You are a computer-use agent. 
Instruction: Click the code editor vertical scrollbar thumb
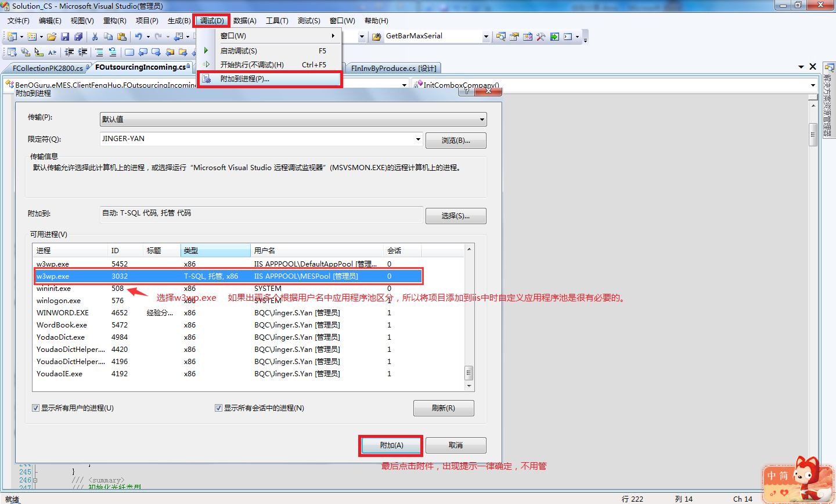[813, 135]
